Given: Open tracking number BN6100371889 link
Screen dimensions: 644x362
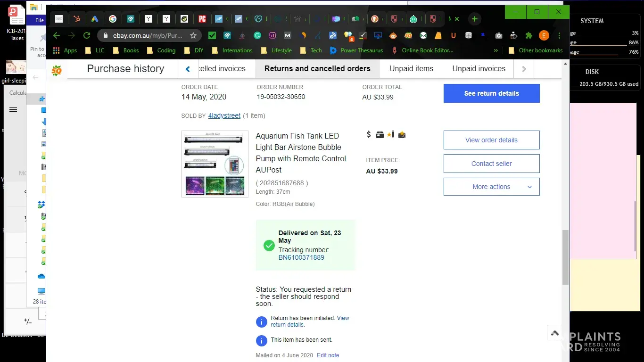Looking at the screenshot, I should (x=301, y=257).
